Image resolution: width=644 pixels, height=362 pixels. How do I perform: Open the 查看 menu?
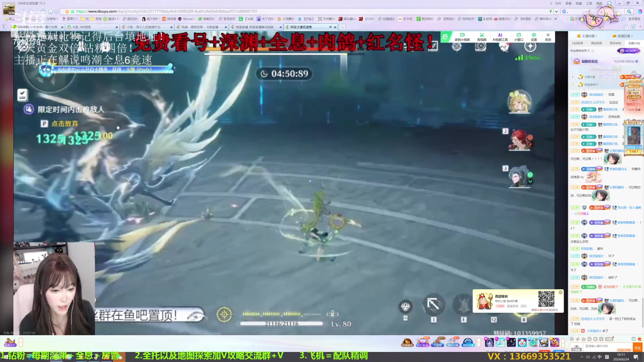coord(569,3)
